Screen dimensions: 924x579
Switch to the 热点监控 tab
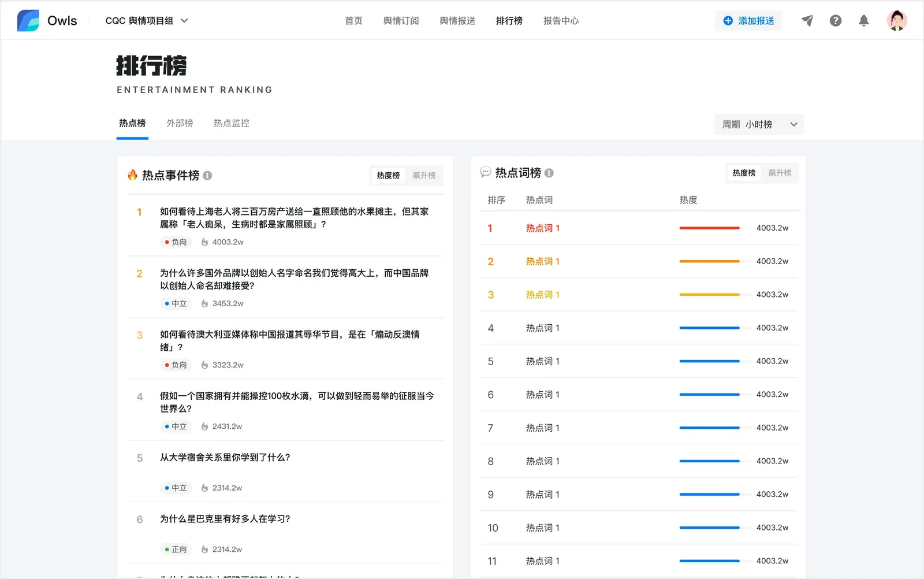pos(232,123)
